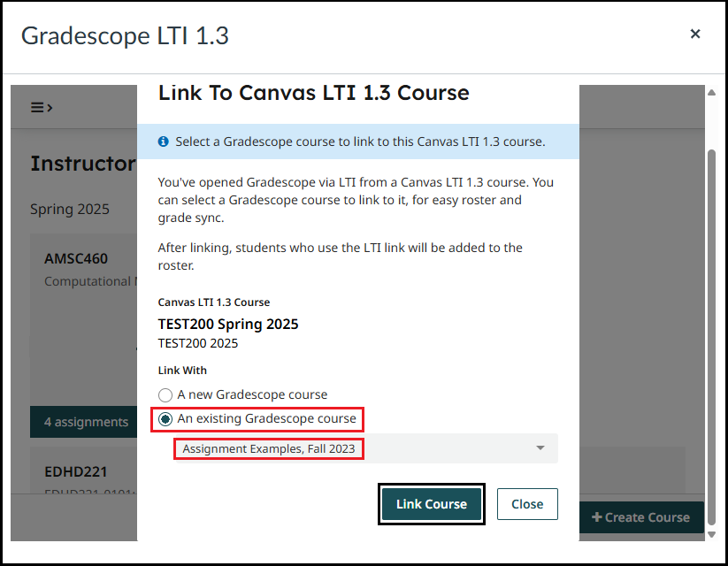The height and width of the screenshot is (566, 728).
Task: Select 'A new Gradescope course' radio option
Action: [165, 395]
